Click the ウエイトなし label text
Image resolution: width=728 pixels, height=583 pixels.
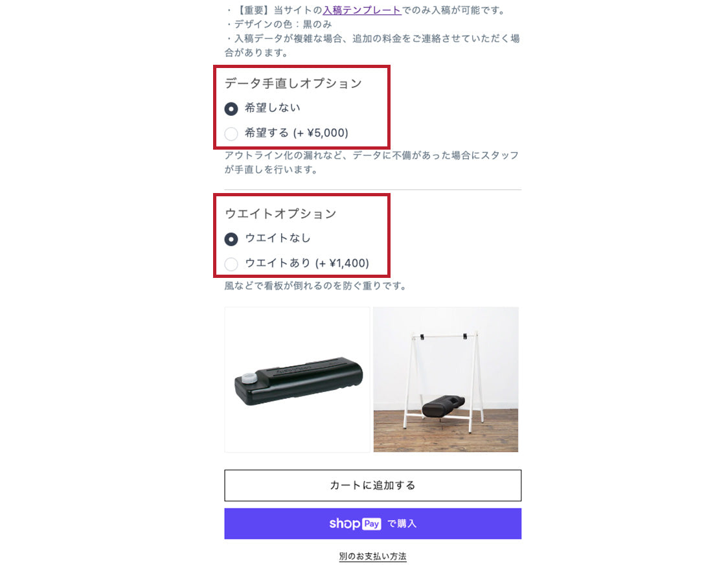click(278, 238)
